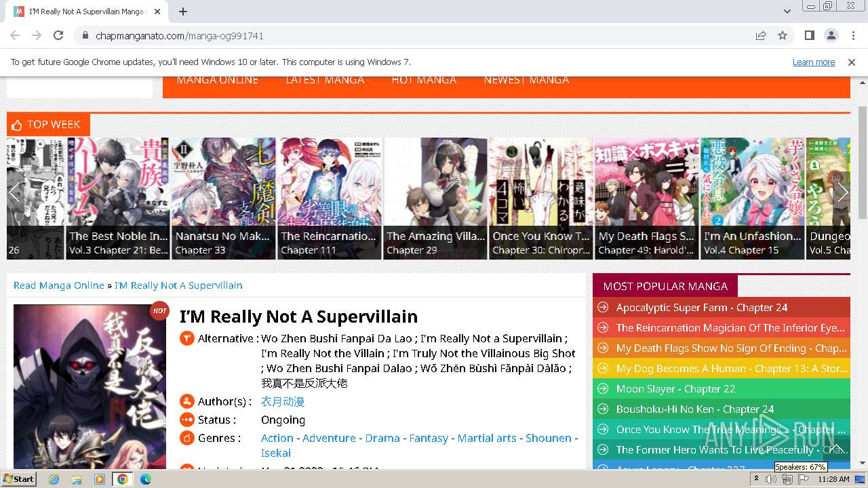
Task: Select the Martial arts genre link
Action: coord(487,438)
